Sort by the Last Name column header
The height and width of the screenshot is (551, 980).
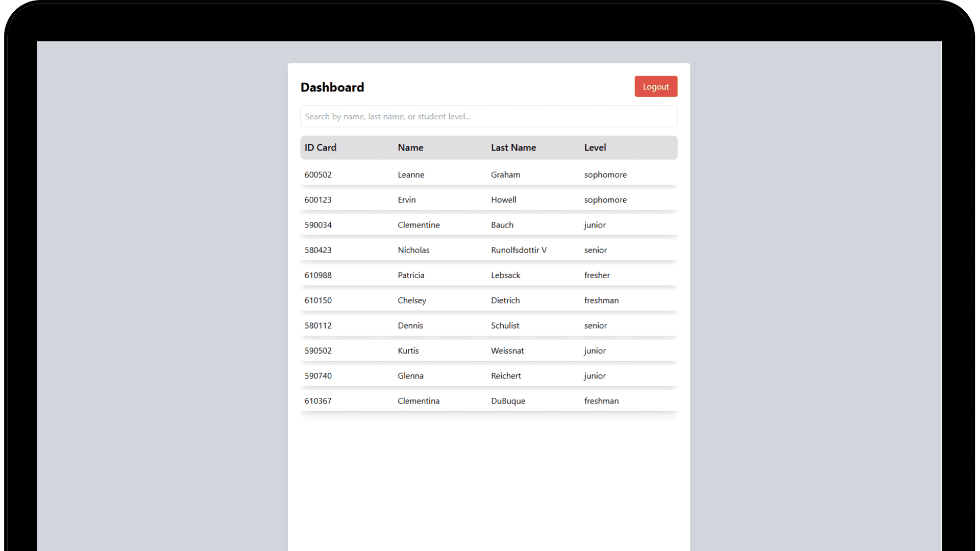513,147
